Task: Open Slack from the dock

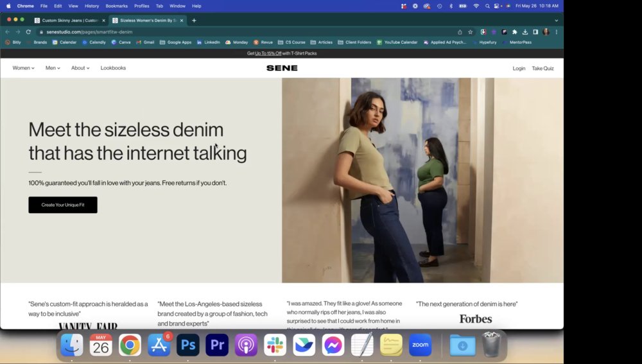Action: point(275,345)
